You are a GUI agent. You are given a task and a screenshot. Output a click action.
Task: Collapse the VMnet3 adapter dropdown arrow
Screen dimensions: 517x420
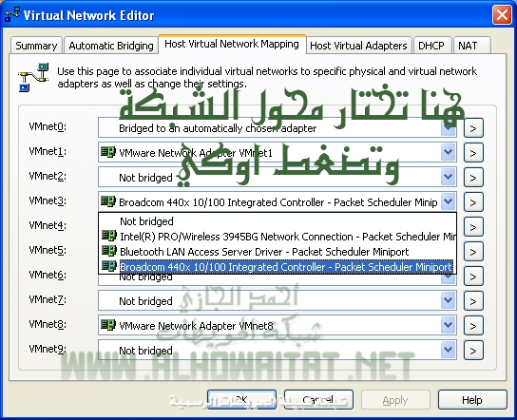pos(448,201)
